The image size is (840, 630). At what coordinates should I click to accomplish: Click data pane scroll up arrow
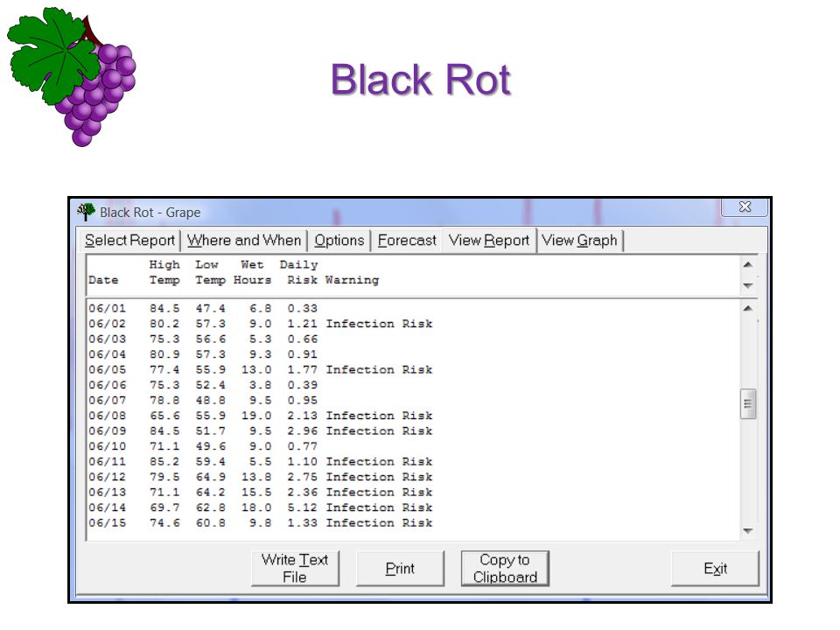pos(748,309)
